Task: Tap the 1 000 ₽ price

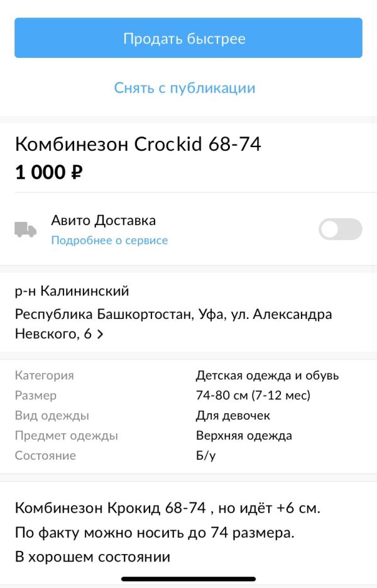Action: coord(49,172)
